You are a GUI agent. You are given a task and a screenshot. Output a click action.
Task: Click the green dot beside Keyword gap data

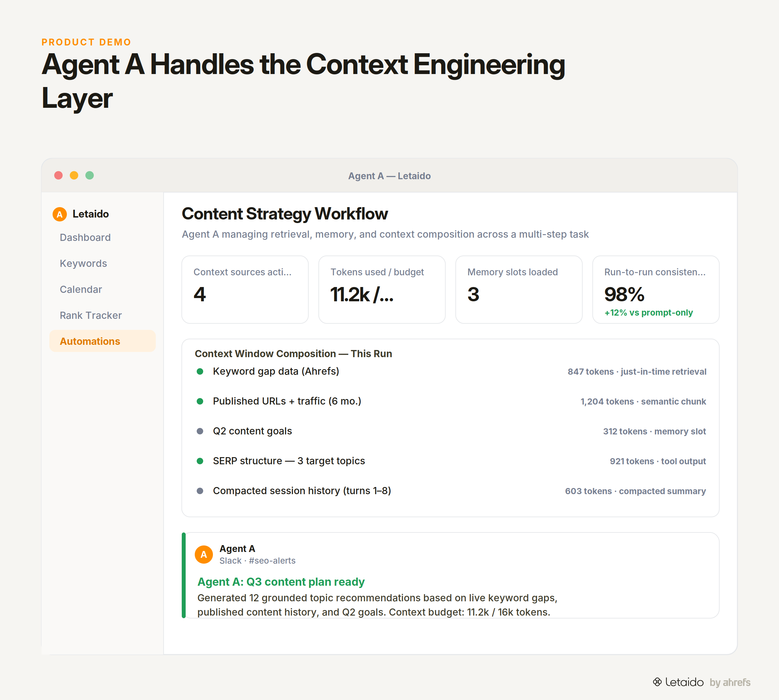coord(200,371)
